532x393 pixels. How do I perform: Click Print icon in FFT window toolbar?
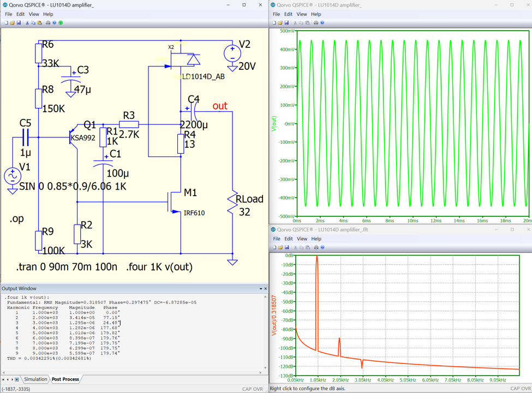tap(316, 247)
